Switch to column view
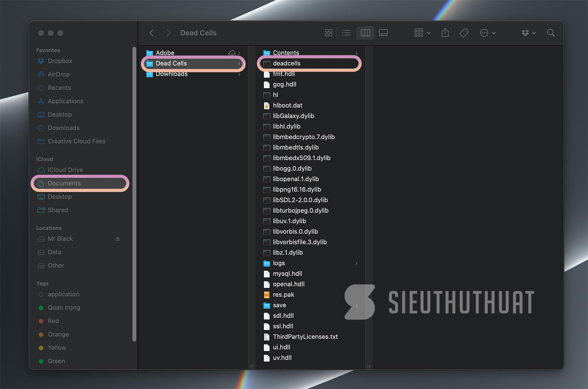This screenshot has width=588, height=389. 365,33
